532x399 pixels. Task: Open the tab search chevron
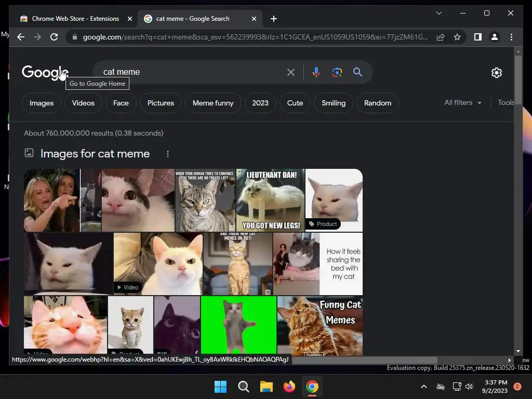point(438,13)
